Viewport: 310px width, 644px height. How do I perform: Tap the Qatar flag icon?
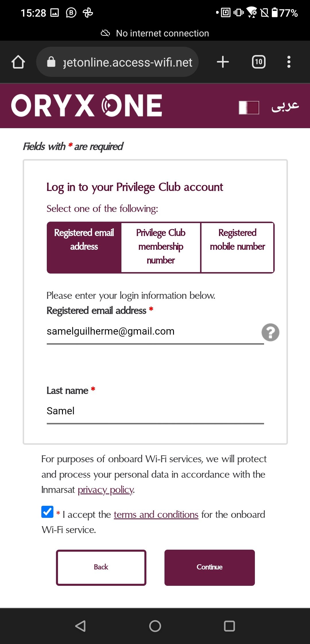coord(249,107)
